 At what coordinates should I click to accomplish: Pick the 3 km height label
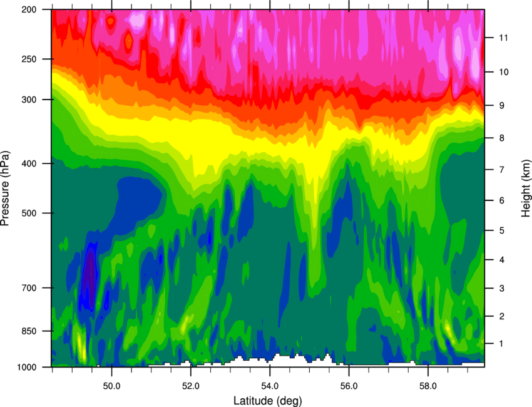tap(502, 288)
